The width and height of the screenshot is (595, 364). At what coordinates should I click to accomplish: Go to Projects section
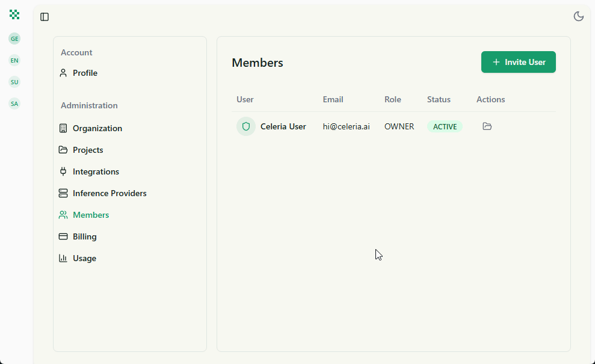pos(88,150)
